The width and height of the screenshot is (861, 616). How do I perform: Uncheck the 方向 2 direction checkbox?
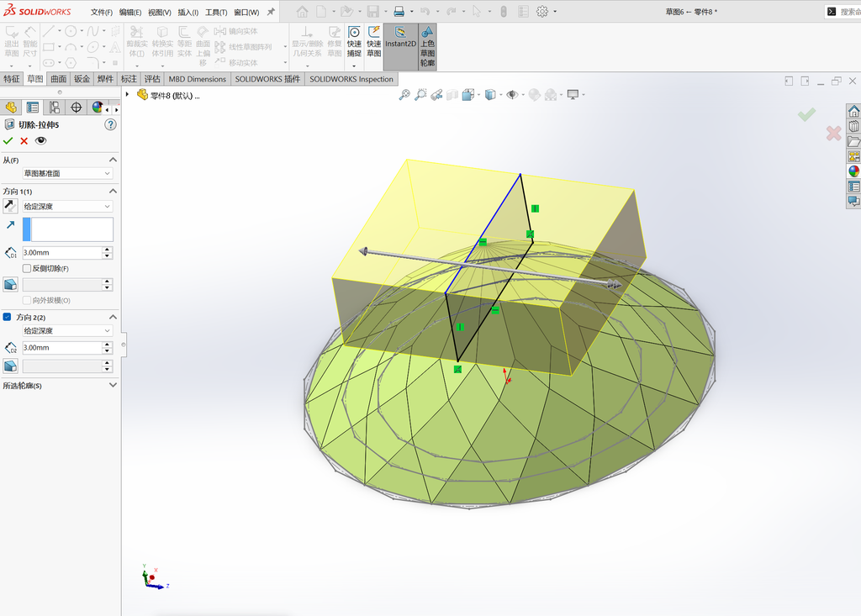click(x=7, y=317)
